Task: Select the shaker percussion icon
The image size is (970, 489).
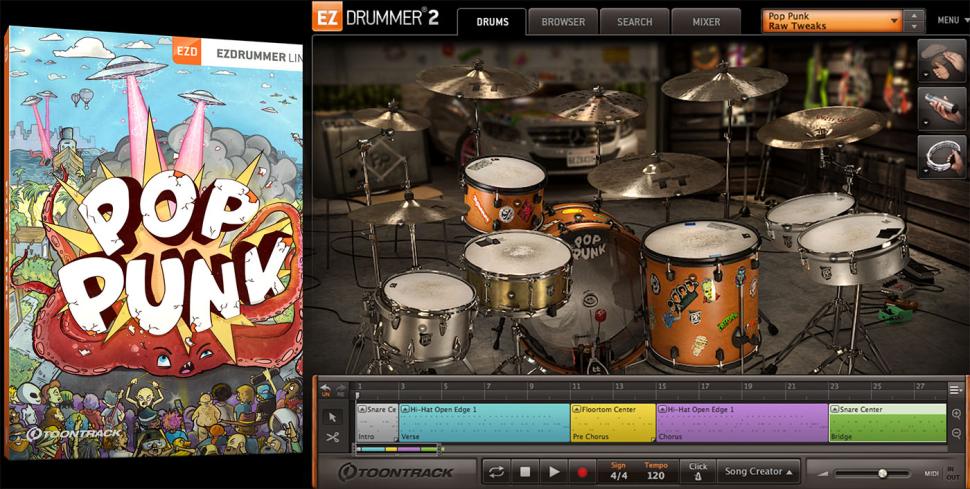Action: (x=941, y=108)
